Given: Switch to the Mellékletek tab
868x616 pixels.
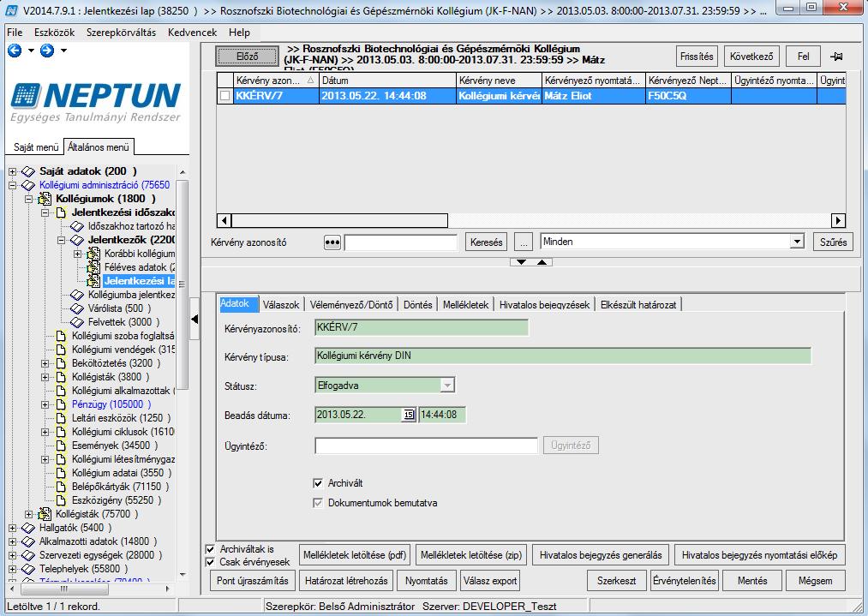Looking at the screenshot, I should tap(465, 305).
